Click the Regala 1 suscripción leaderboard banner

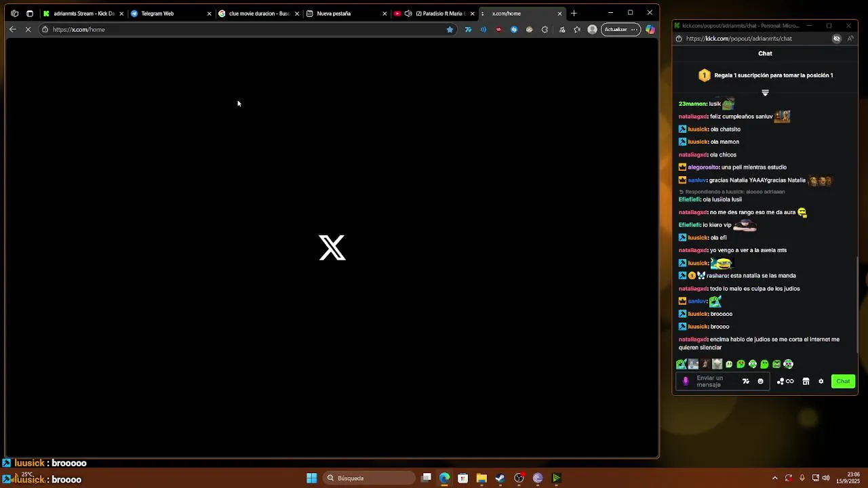(765, 75)
